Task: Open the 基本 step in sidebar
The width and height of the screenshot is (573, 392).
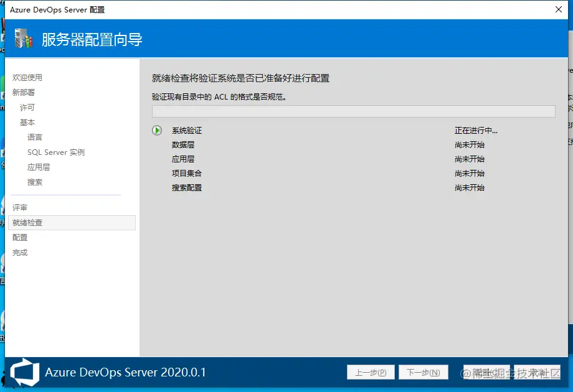Action: [x=27, y=123]
